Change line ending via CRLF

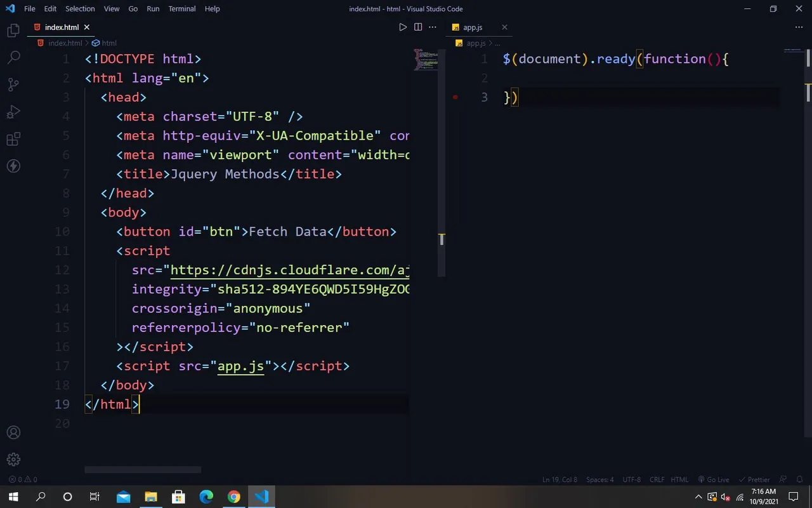[x=657, y=479]
